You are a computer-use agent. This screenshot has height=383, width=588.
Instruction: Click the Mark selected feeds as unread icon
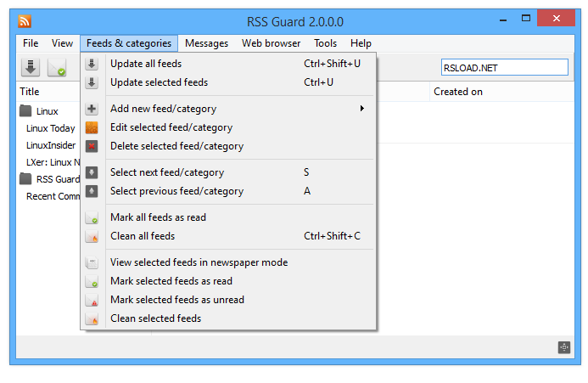92,300
